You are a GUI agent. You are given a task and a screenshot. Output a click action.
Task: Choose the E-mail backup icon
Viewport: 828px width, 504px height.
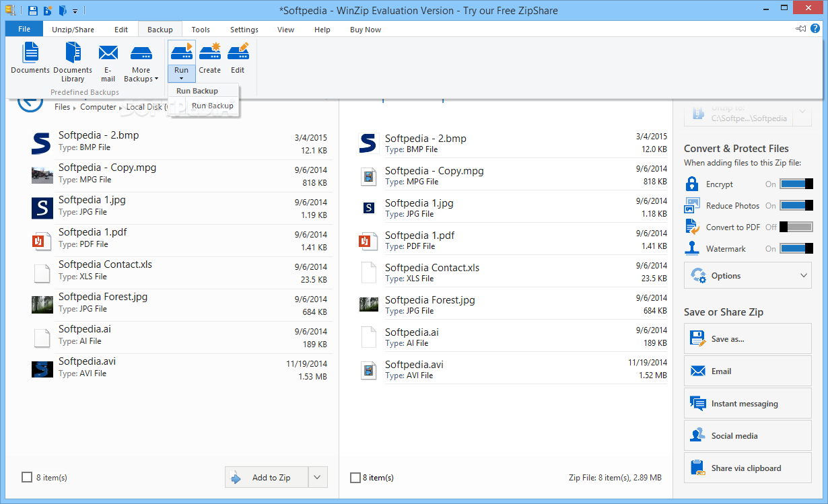tap(108, 63)
